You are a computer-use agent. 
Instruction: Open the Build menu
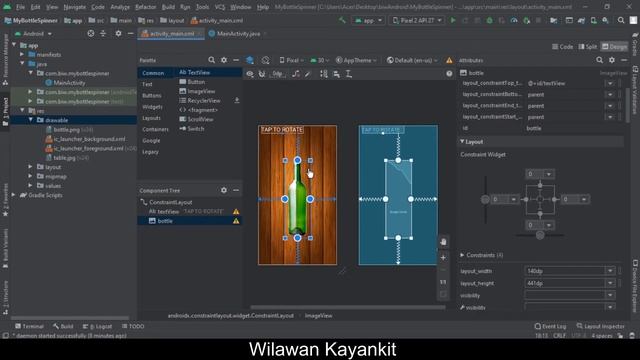168,7
